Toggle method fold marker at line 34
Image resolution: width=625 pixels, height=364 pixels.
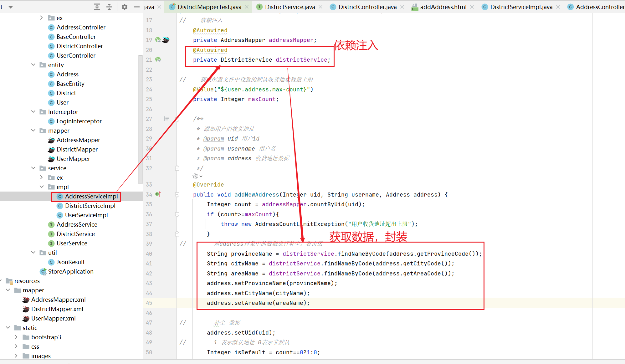pos(177,194)
